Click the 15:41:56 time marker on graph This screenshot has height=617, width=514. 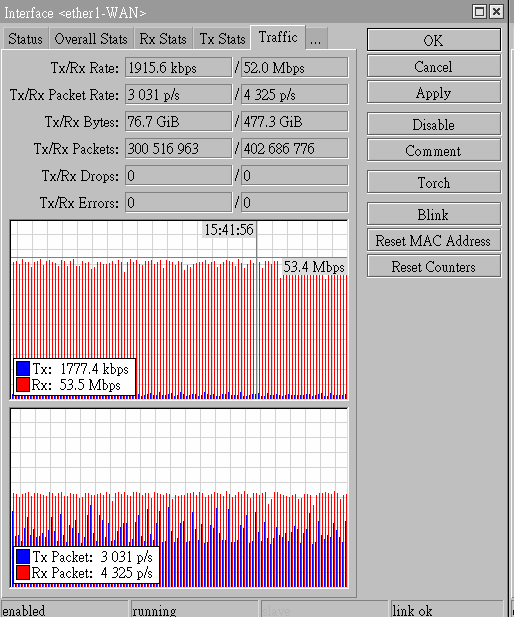[x=229, y=229]
